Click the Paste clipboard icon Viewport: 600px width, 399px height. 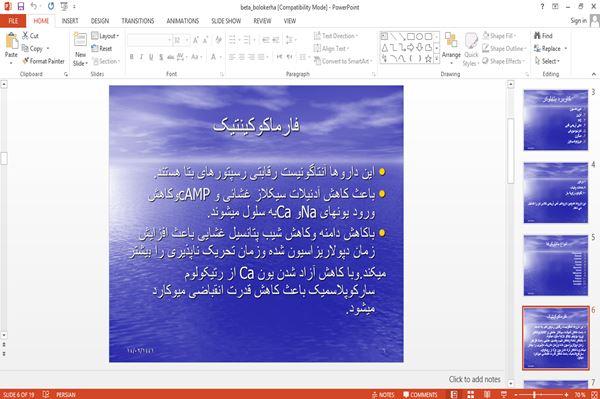[11, 41]
